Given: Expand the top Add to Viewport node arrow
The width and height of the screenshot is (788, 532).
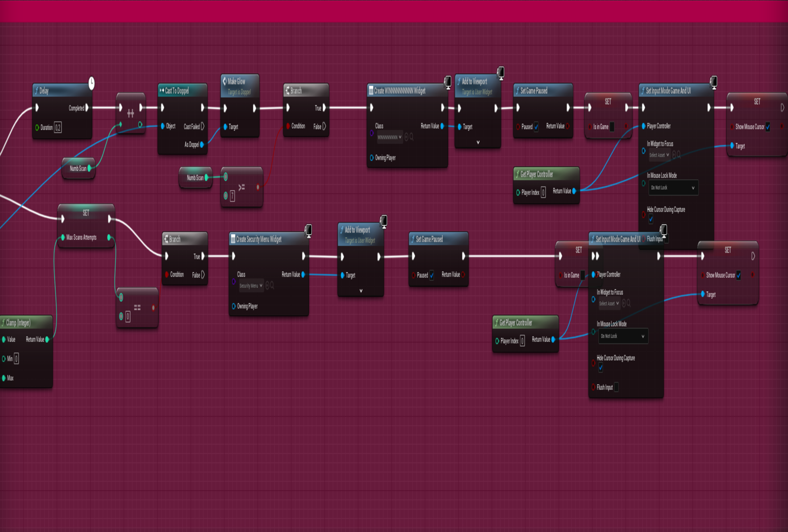Looking at the screenshot, I should [478, 142].
